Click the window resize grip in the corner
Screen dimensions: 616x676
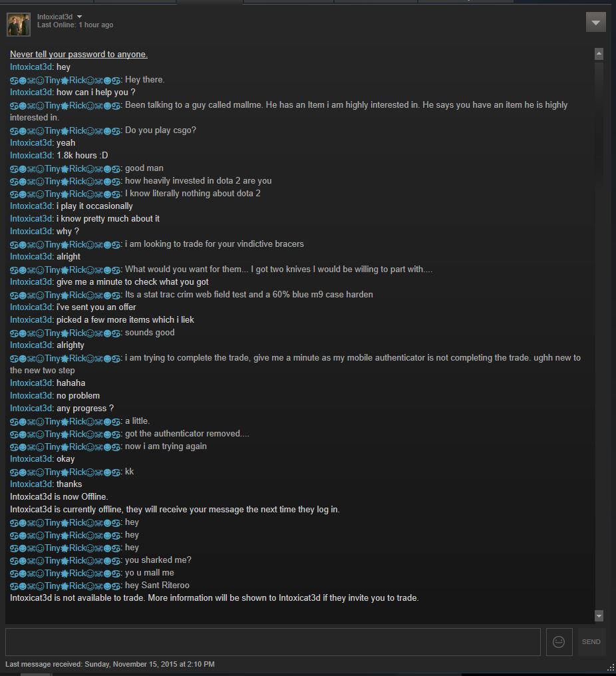[x=611, y=668]
